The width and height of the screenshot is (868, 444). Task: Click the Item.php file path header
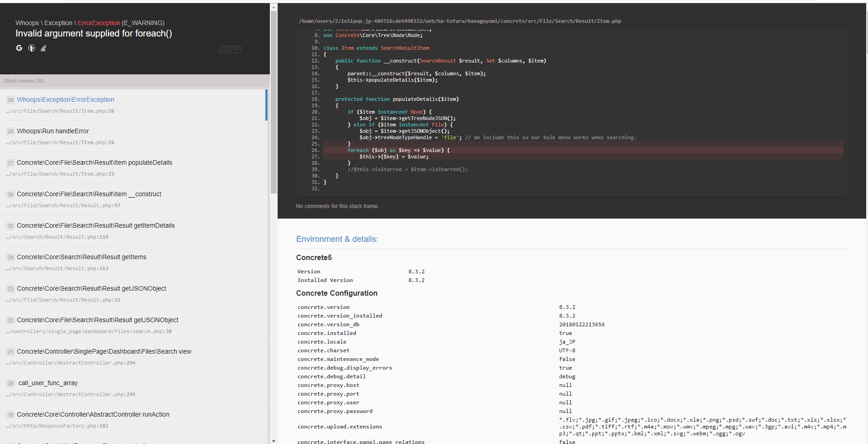[460, 21]
